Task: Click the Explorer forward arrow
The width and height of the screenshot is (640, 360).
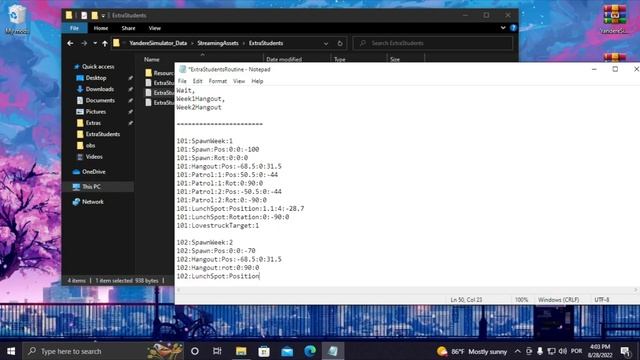Action: (x=84, y=43)
